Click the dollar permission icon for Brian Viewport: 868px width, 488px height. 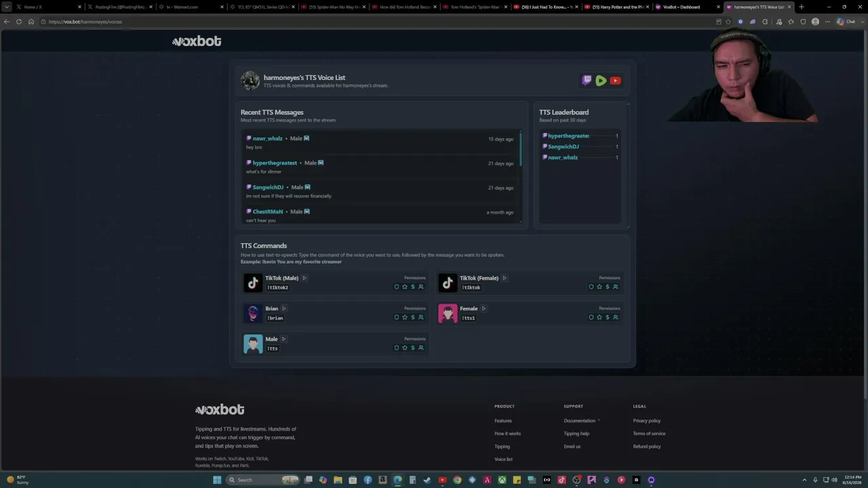pyautogui.click(x=413, y=317)
